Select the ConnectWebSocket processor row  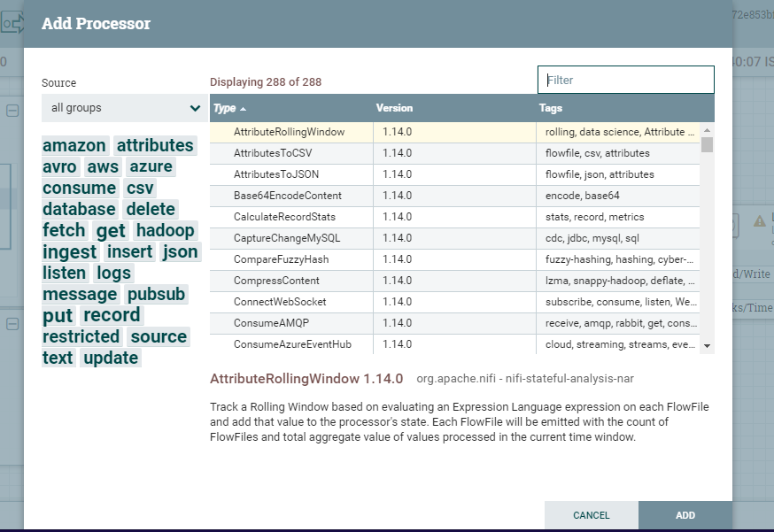[x=454, y=302]
